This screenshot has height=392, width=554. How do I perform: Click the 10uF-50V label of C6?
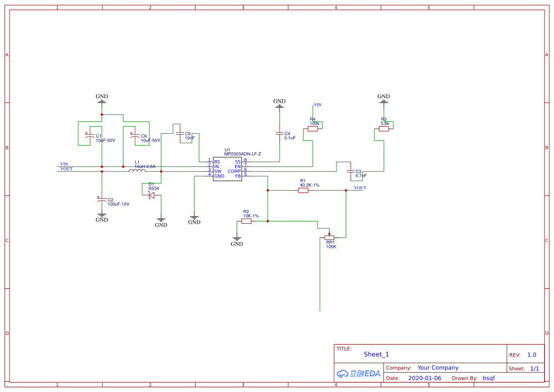[x=151, y=140]
